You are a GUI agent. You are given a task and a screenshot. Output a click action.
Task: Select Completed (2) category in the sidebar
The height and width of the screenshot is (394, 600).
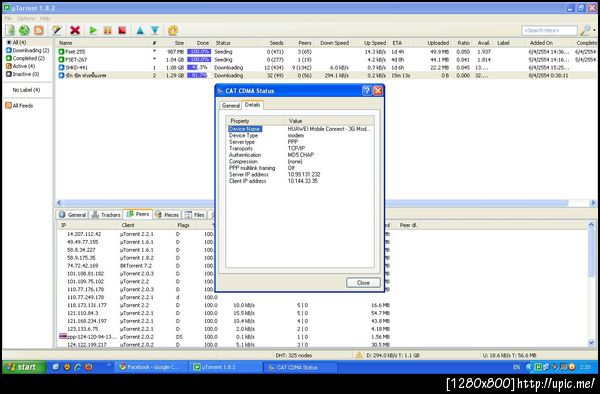[25, 58]
